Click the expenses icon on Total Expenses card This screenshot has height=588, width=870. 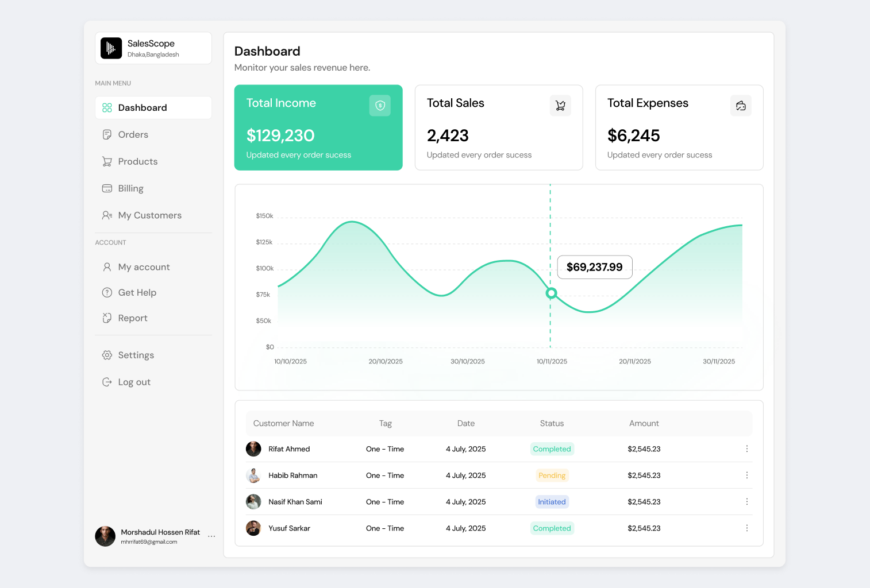coord(741,105)
